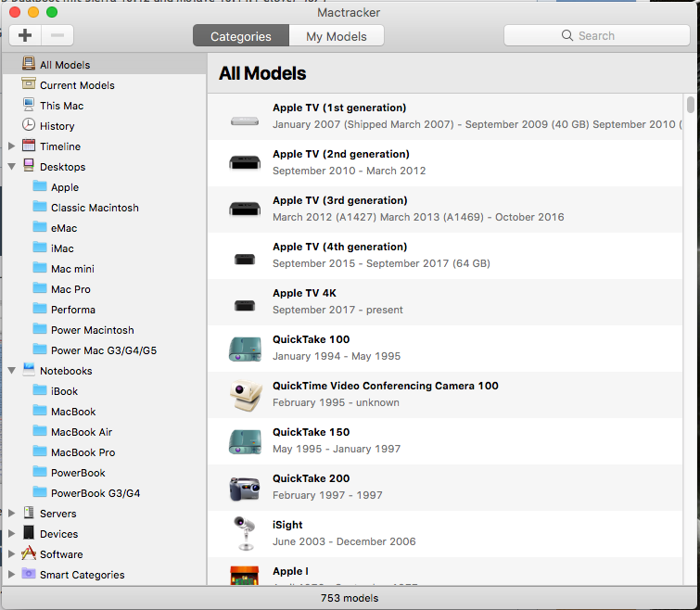
Task: Click the QuickTake 150 camera icon
Action: tap(245, 441)
